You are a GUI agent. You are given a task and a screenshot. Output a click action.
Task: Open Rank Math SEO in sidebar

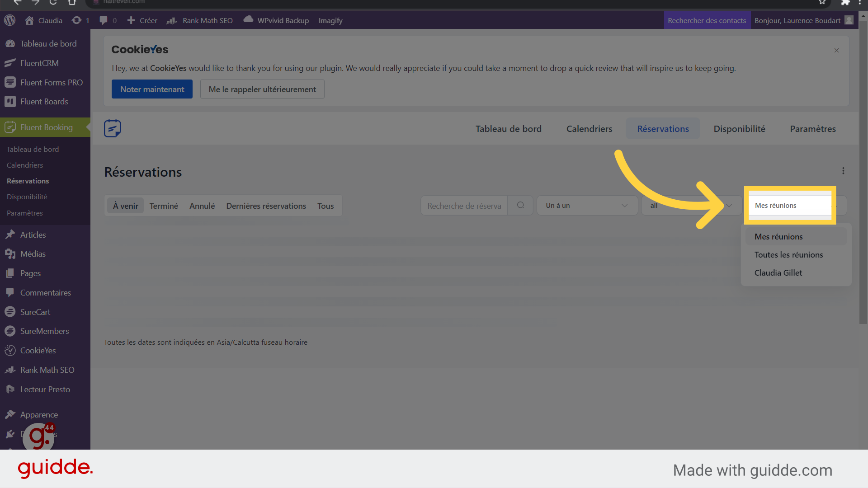45,370
